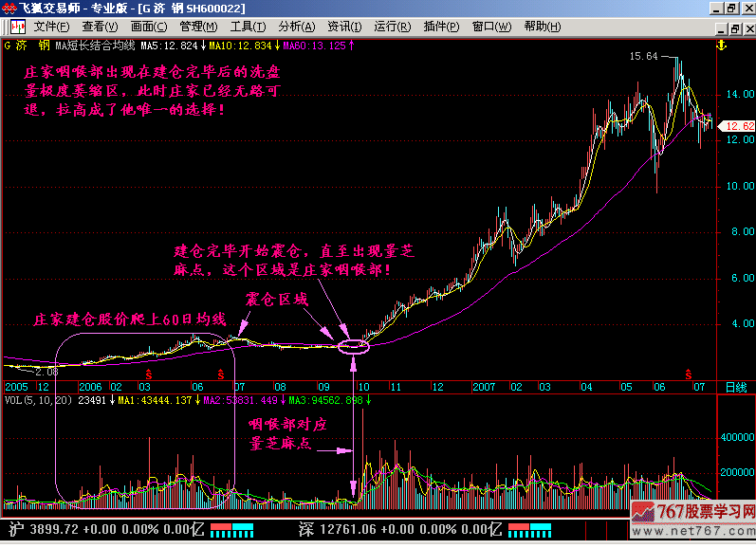Open the 帮助 menu

pyautogui.click(x=542, y=26)
